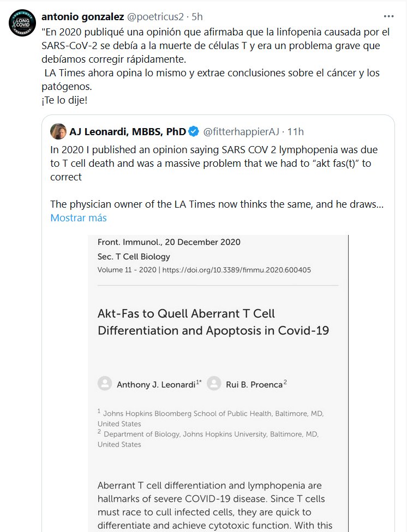407x532 pixels.
Task: Click the blue verified badge beside AJ Leonardi
Action: click(x=194, y=131)
